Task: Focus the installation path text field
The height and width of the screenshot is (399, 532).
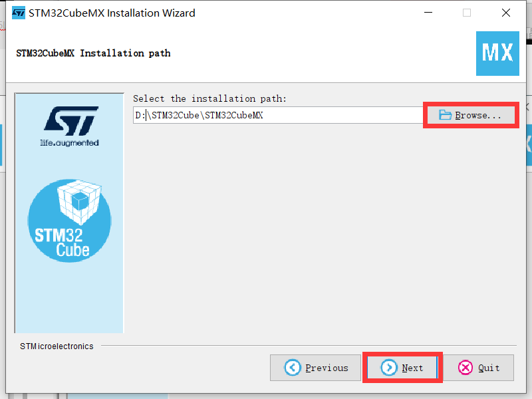Action: pos(278,115)
